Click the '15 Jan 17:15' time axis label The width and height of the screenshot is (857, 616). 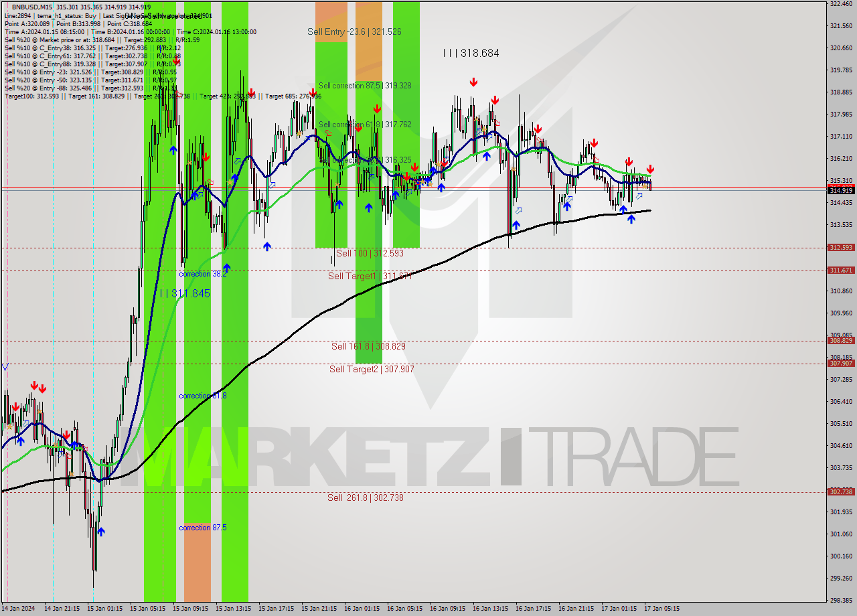[276, 609]
